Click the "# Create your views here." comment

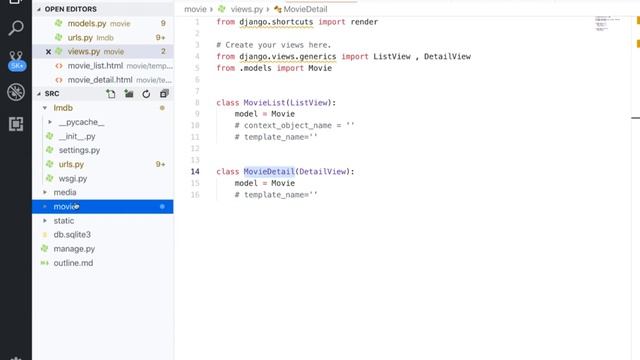273,45
